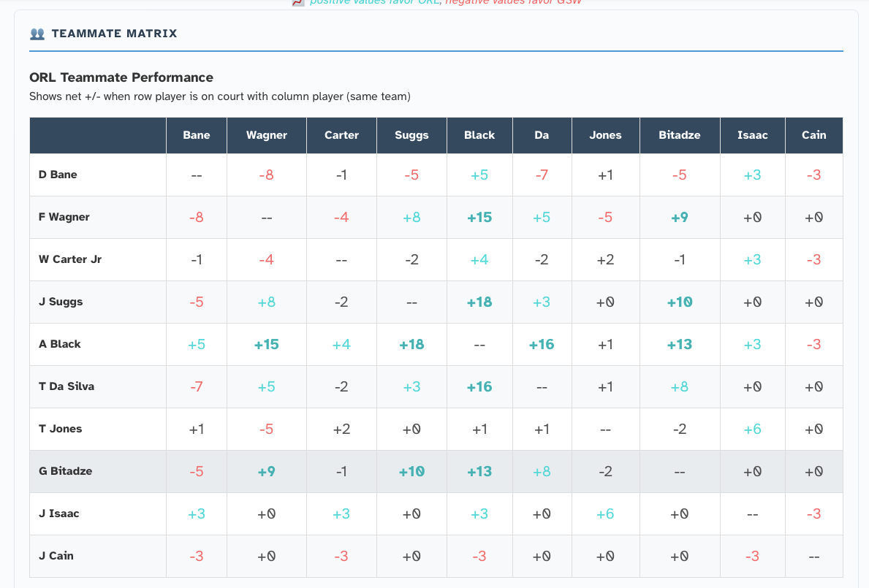
Task: Click the A Black row label
Action: (x=59, y=344)
